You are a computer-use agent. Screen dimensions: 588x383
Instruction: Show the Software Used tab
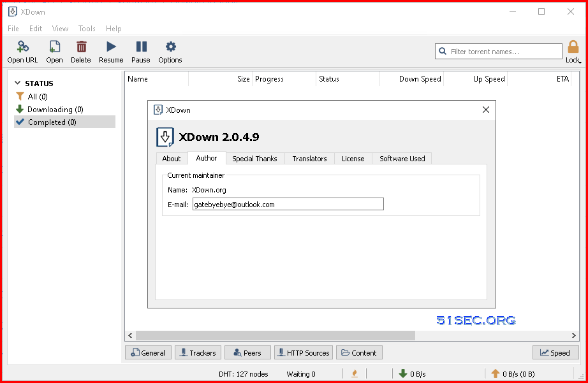[x=402, y=159]
